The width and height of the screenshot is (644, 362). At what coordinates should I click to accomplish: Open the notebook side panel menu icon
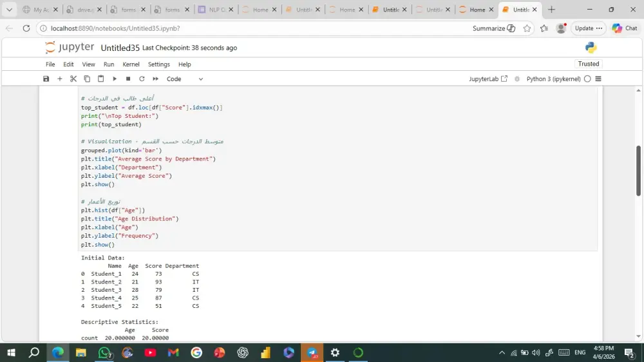pyautogui.click(x=598, y=79)
